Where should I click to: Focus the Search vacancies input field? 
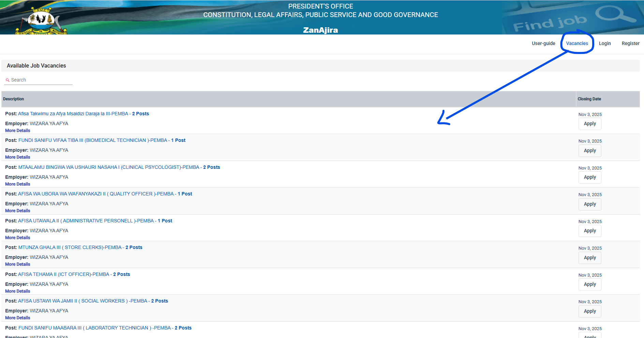point(41,80)
